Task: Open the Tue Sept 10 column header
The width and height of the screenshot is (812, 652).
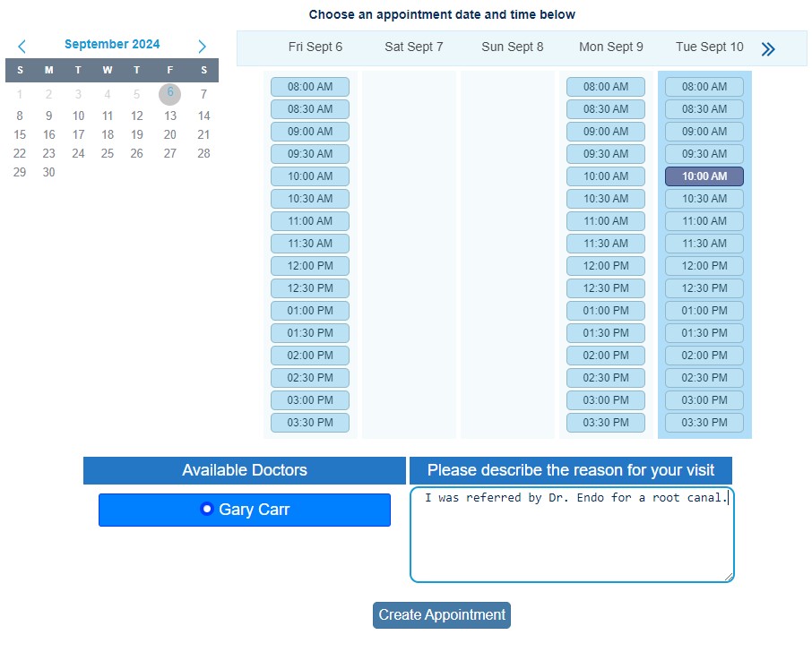Action: [709, 47]
